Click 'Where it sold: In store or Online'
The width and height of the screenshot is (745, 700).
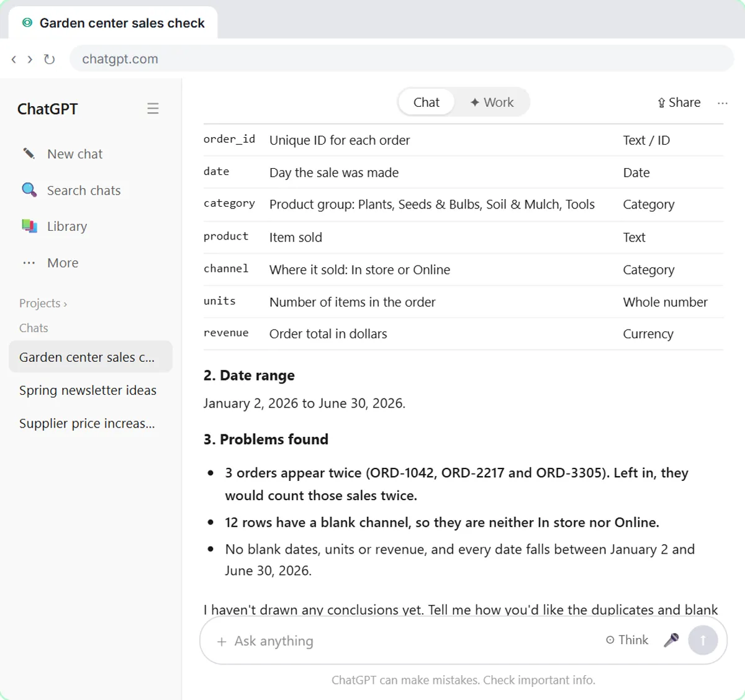360,270
